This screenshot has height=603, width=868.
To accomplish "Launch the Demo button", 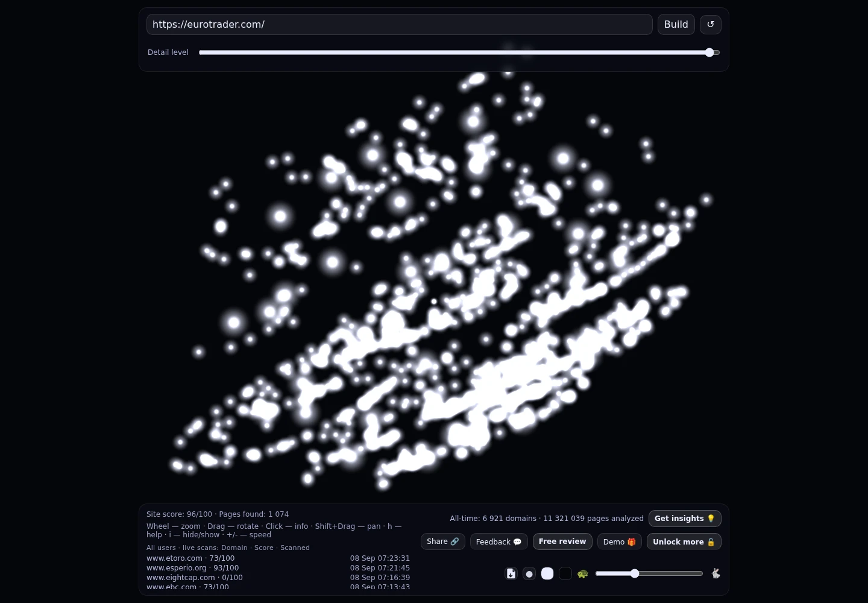I will click(x=620, y=541).
